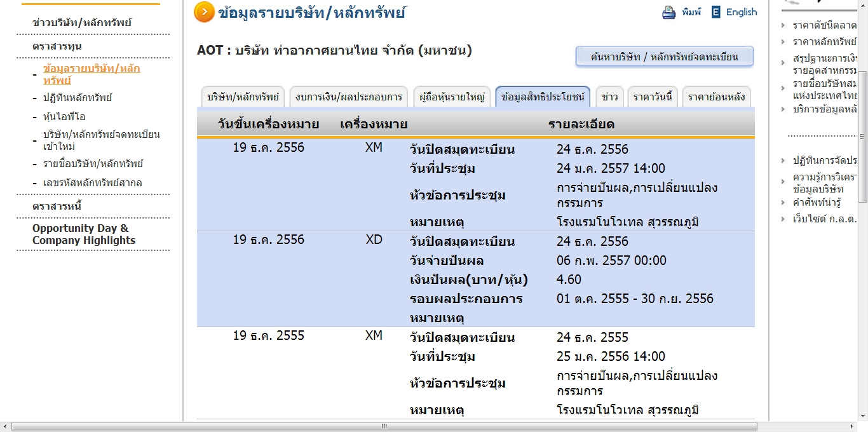The image size is (868, 432).
Task: Click the printer icon
Action: tap(669, 12)
